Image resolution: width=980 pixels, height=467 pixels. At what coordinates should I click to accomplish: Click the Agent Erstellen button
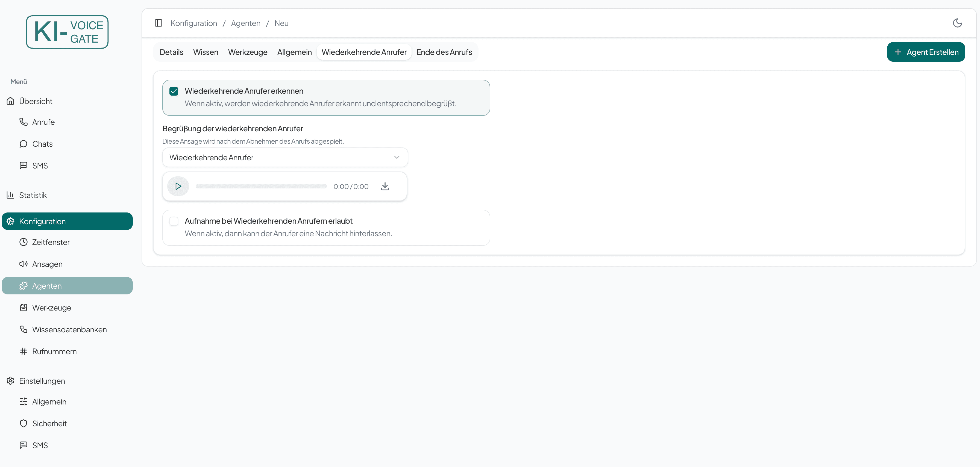click(x=926, y=52)
